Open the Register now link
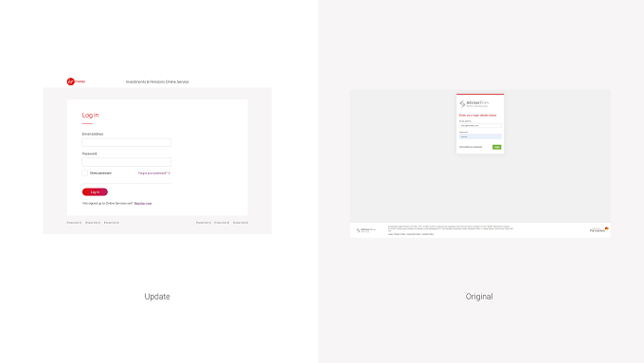The width and height of the screenshot is (644, 363). tap(143, 204)
